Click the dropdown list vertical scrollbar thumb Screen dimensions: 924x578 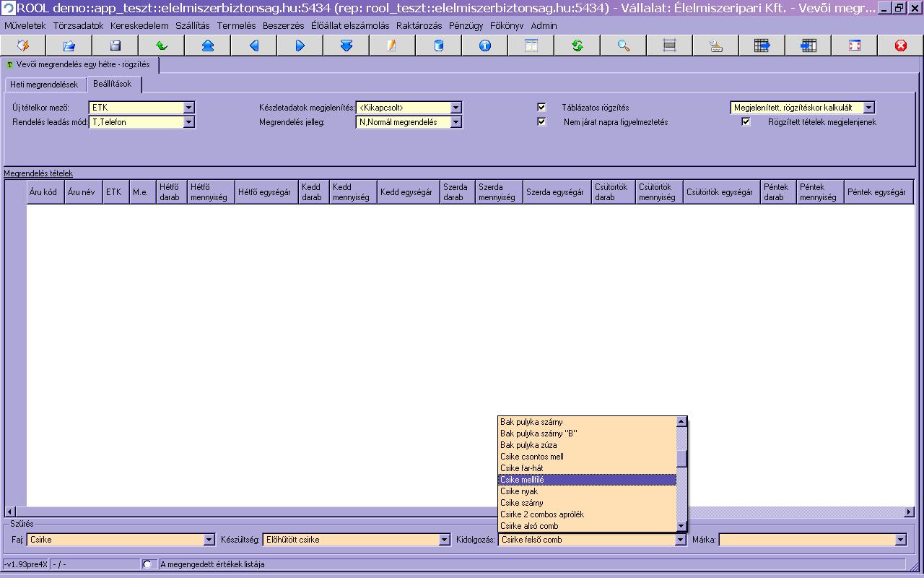(681, 459)
